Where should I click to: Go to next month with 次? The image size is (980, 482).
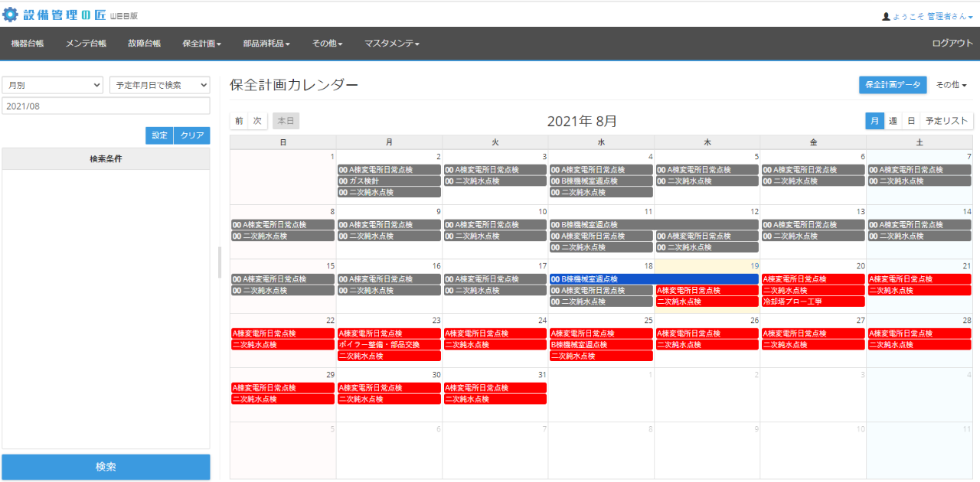[258, 121]
